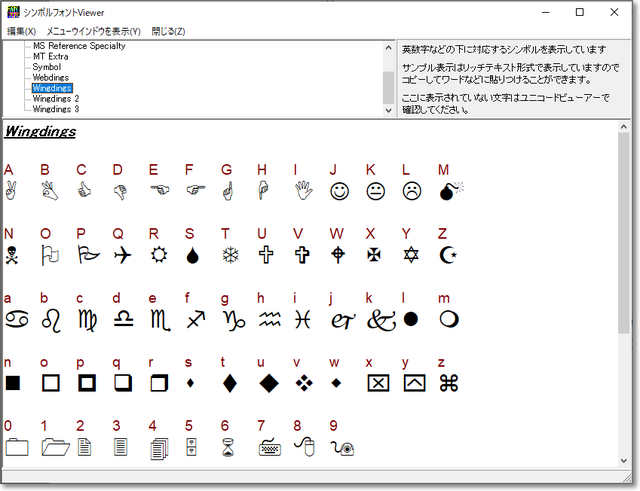This screenshot has width=640, height=491.
Task: Select the airplane symbol under Q
Action: click(122, 254)
